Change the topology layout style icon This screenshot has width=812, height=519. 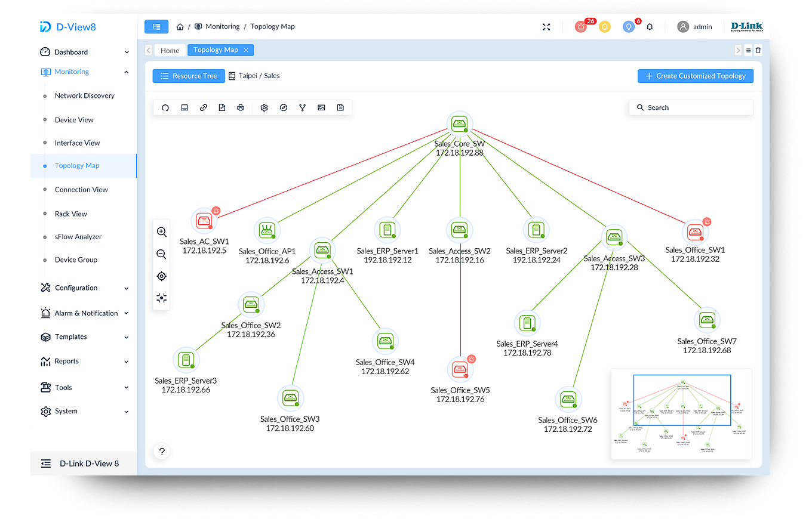tap(302, 107)
